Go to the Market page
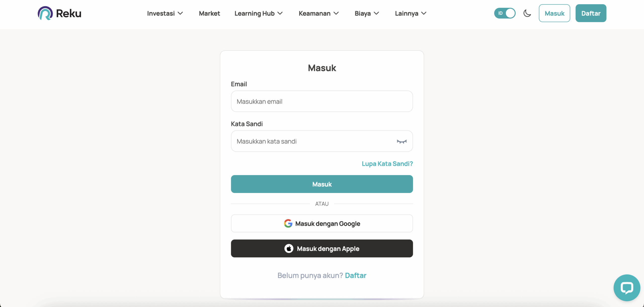The height and width of the screenshot is (307, 644). (x=209, y=13)
